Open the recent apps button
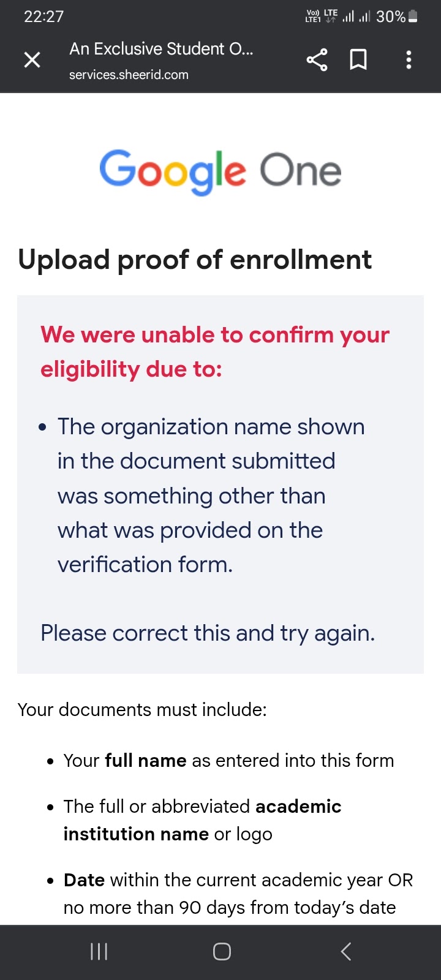Image resolution: width=441 pixels, height=980 pixels. (x=99, y=951)
